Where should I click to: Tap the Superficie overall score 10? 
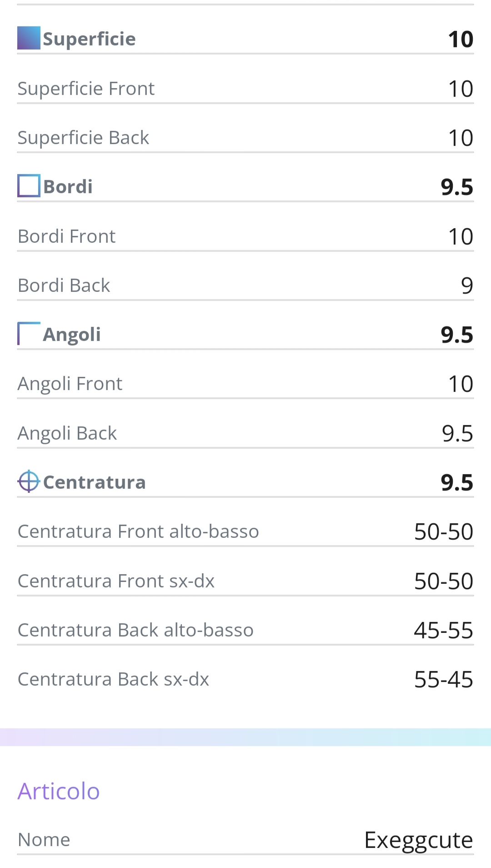(461, 39)
